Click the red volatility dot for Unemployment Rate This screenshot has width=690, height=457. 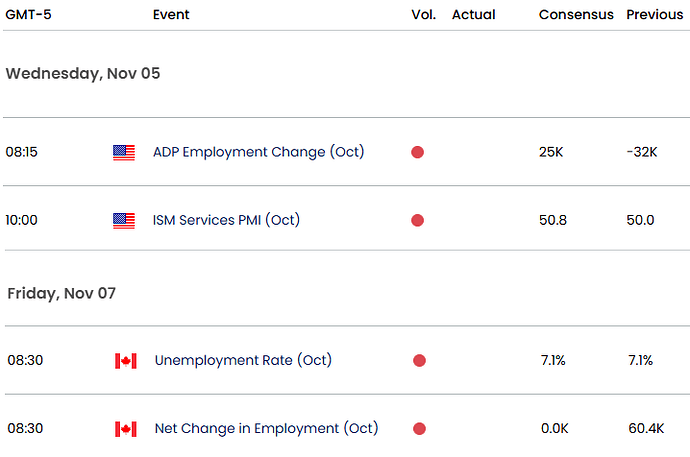coord(419,361)
